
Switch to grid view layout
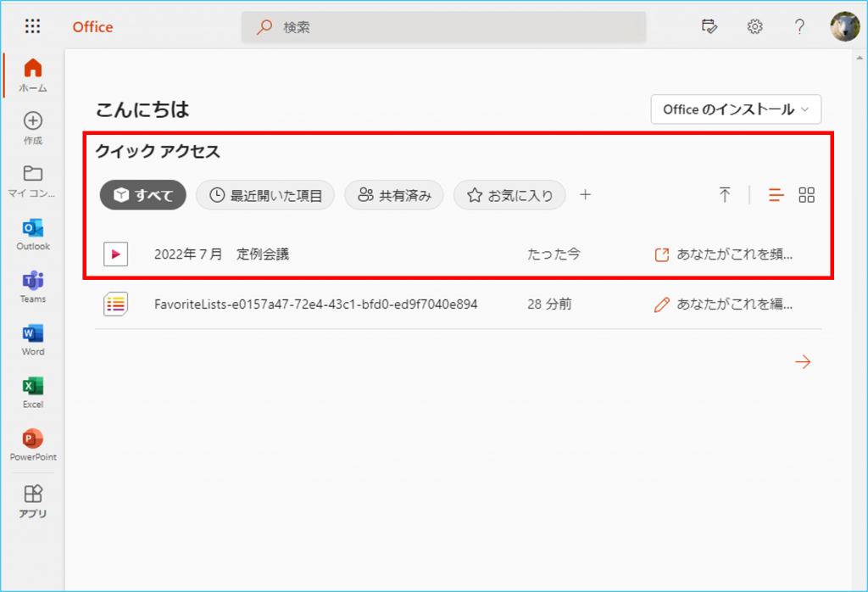point(807,195)
